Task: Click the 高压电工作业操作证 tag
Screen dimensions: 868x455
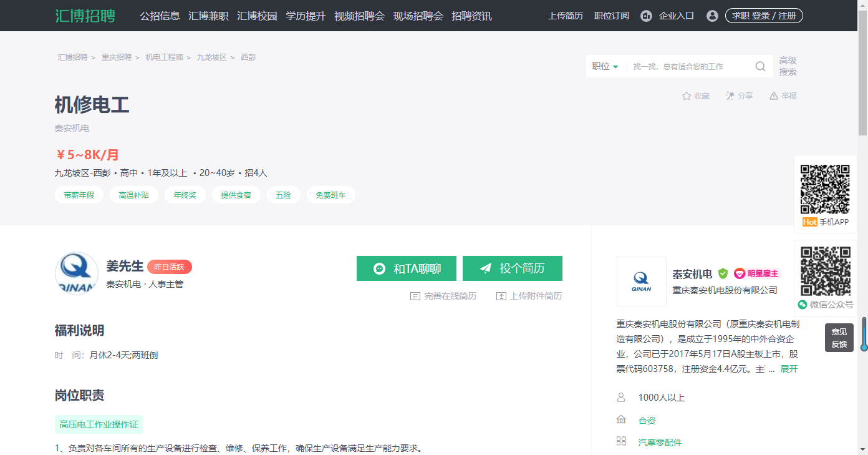Action: click(x=99, y=424)
